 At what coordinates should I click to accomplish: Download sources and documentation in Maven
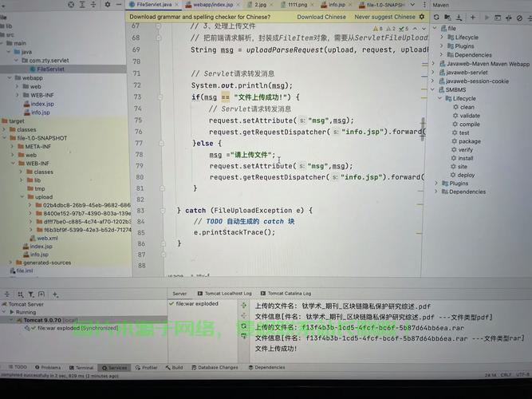tap(459, 18)
